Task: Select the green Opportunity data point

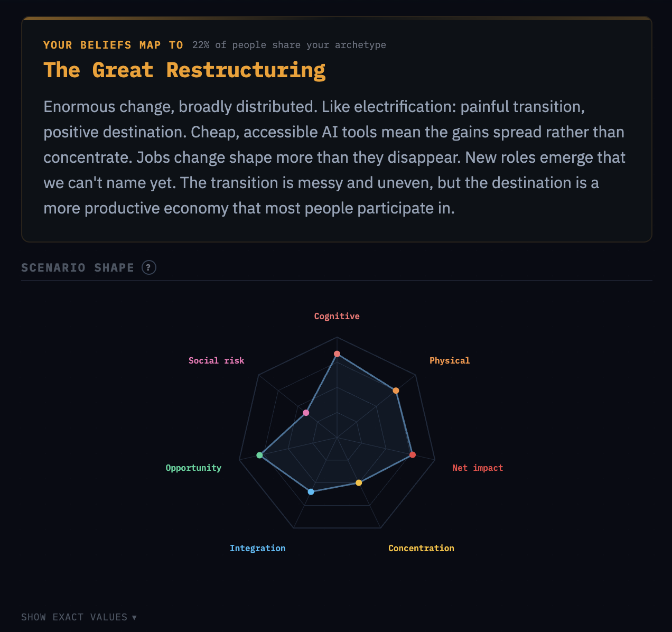Action: [x=259, y=454]
